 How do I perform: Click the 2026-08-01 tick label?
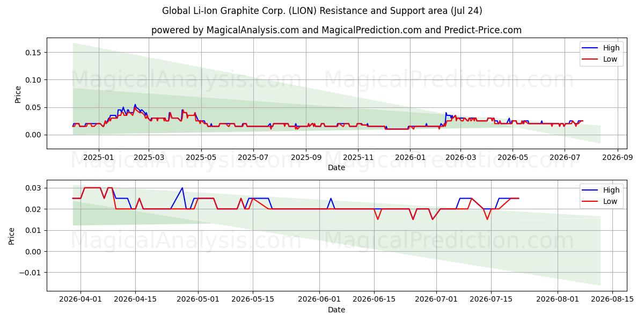[x=558, y=299]
